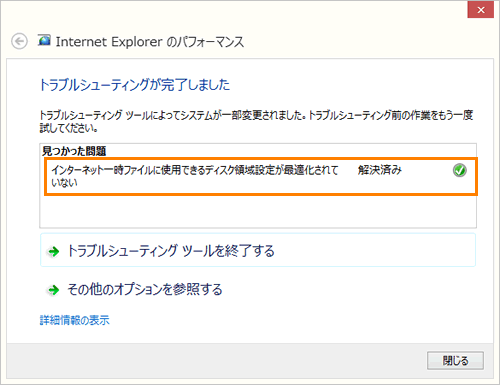Click the 解決済み status text
Viewport: 500px width, 385px height.
tap(380, 170)
